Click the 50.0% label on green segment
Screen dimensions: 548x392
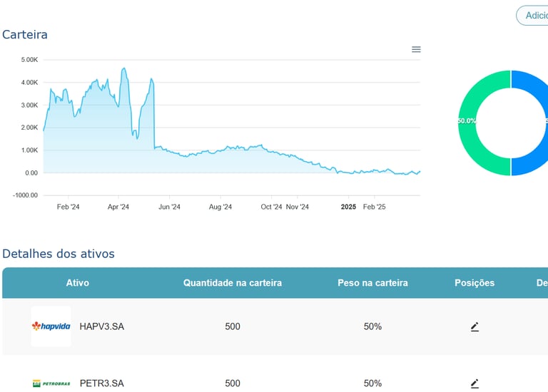pyautogui.click(x=467, y=120)
